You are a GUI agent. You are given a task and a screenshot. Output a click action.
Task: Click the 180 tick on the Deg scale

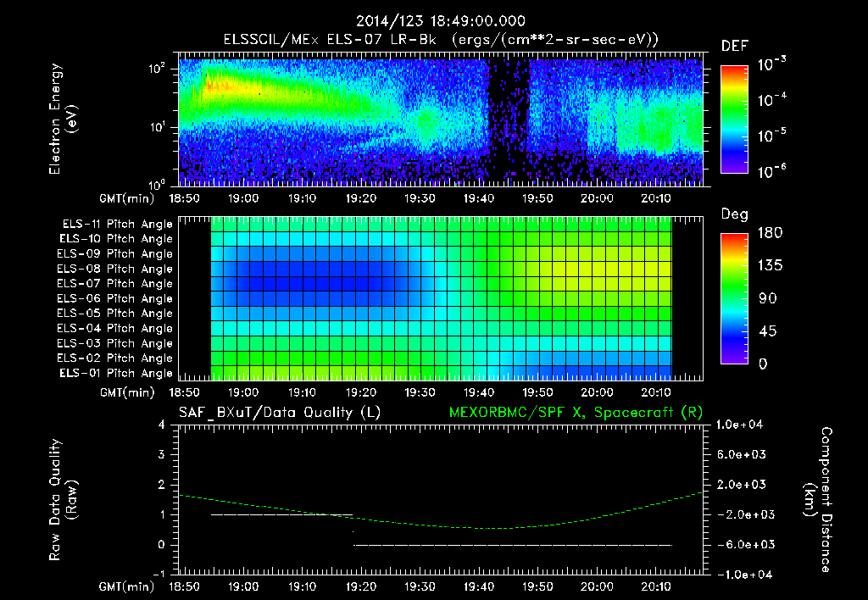tap(770, 233)
